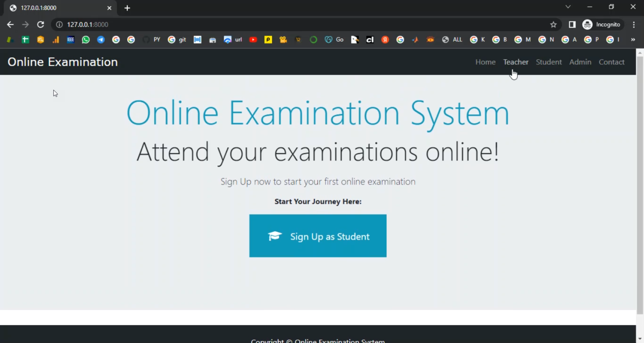
Task: Close the 127.0.0.1:8000 tab
Action: click(x=109, y=8)
